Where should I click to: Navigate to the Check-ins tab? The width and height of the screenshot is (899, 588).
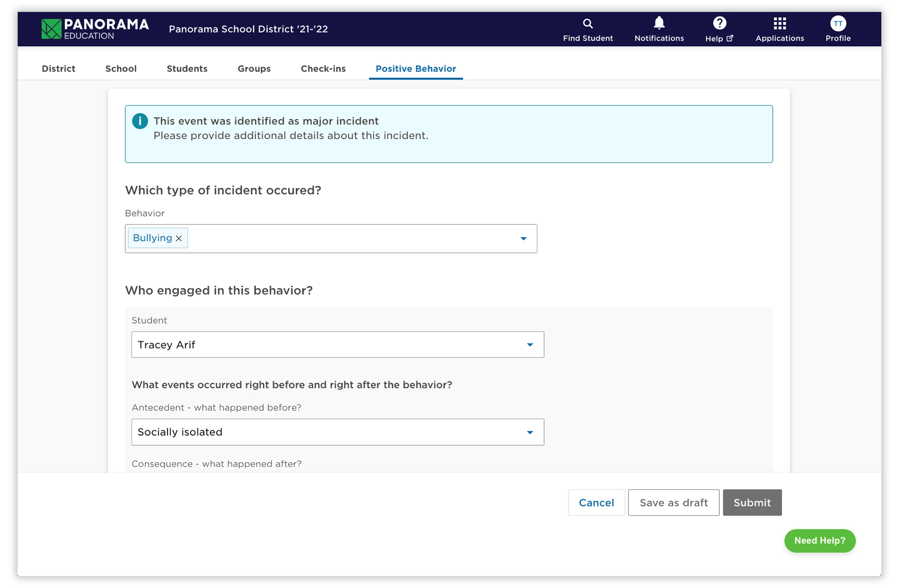pos(323,69)
